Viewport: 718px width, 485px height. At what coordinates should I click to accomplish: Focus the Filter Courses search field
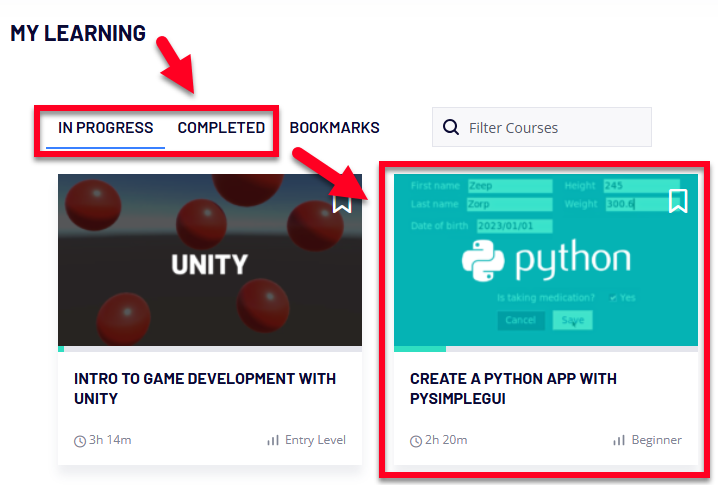pyautogui.click(x=542, y=127)
